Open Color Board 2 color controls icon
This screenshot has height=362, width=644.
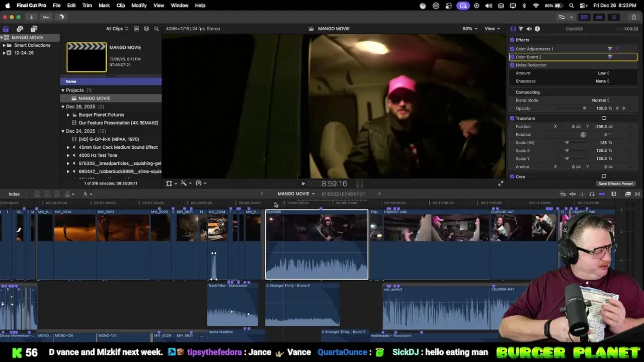point(610,57)
